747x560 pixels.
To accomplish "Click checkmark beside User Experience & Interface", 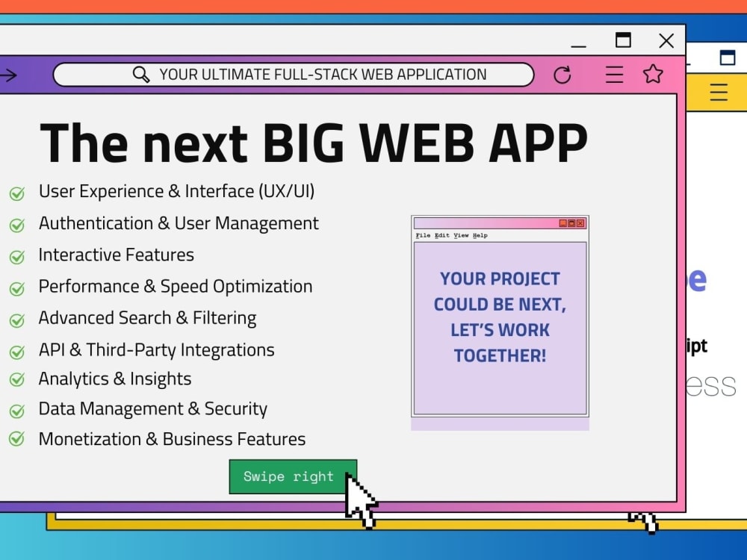I will (x=17, y=193).
